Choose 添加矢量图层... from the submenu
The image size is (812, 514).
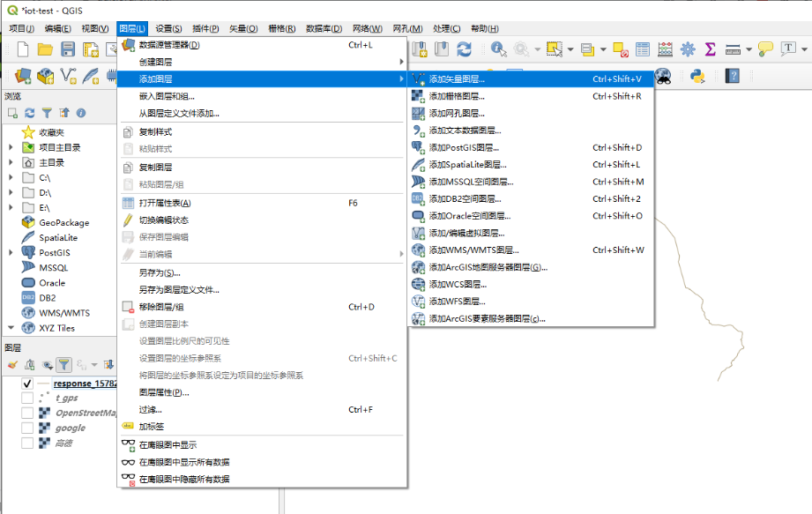(531, 79)
